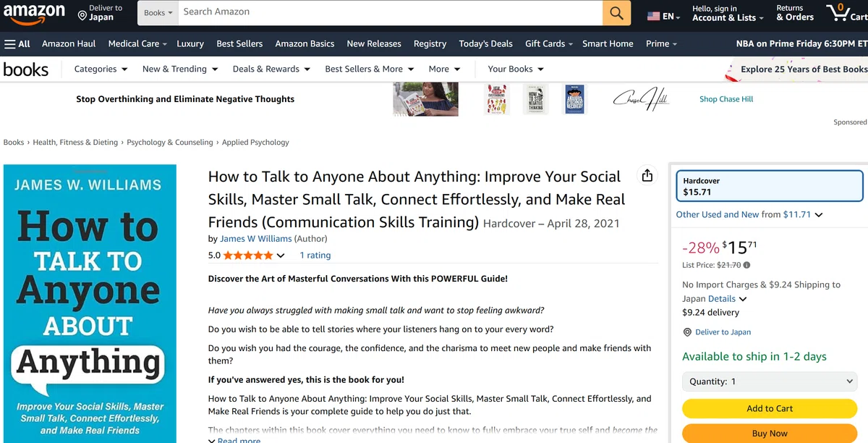This screenshot has width=868, height=443.
Task: Open the Registry page
Action: point(430,43)
